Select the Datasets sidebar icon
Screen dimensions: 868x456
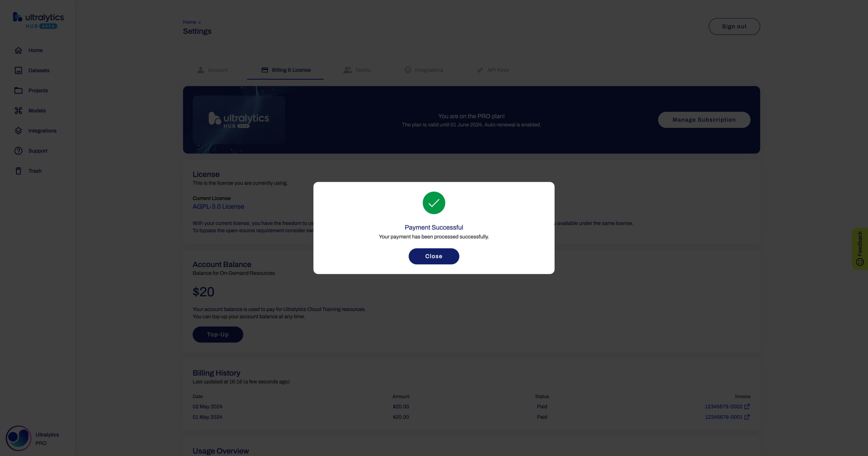click(x=18, y=71)
